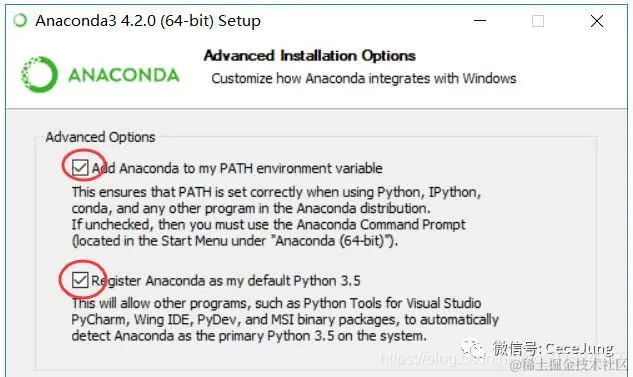The width and height of the screenshot is (633, 377).
Task: Click the 'Anaconda3 4.2.0 (64-bit) Setup' title text
Action: click(148, 21)
